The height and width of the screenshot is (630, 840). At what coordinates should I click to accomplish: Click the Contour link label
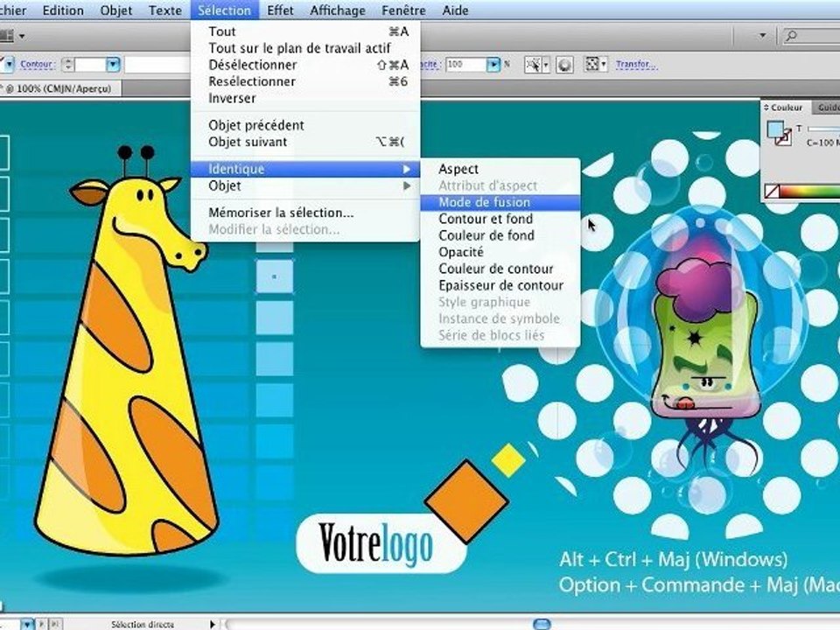tap(37, 64)
